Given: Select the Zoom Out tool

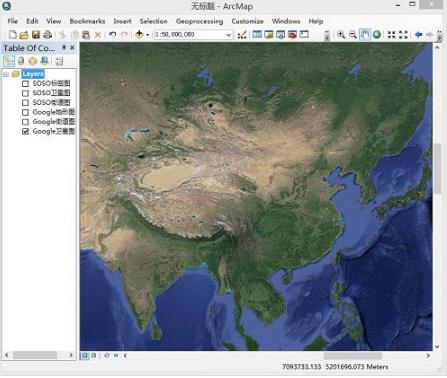Looking at the screenshot, I should [353, 34].
